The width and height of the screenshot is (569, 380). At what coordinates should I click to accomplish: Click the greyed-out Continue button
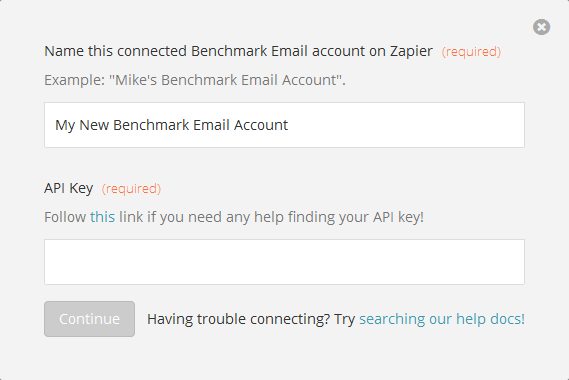89,319
